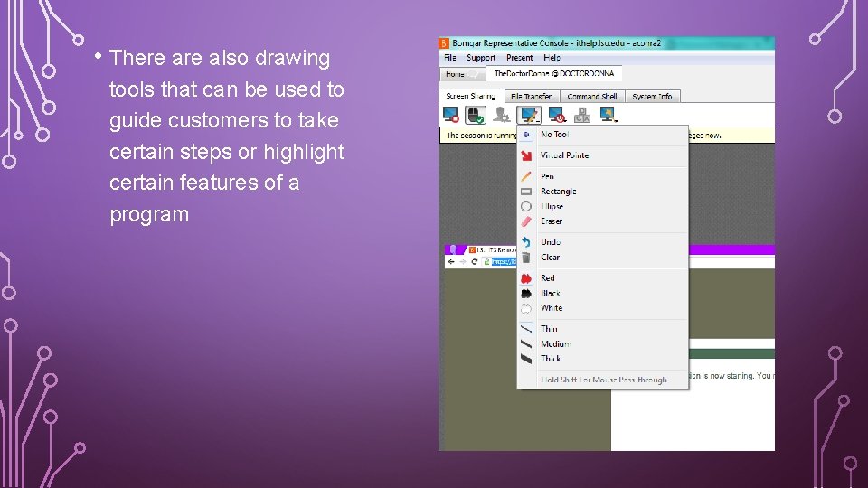Switch to the Command Shell tab
Viewport: 868px width, 488px height.
click(591, 97)
